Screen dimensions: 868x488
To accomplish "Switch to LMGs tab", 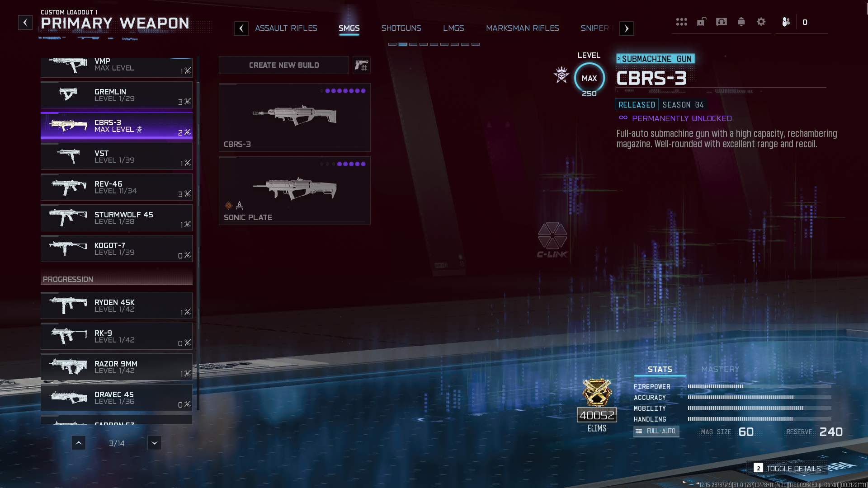I will (x=453, y=28).
